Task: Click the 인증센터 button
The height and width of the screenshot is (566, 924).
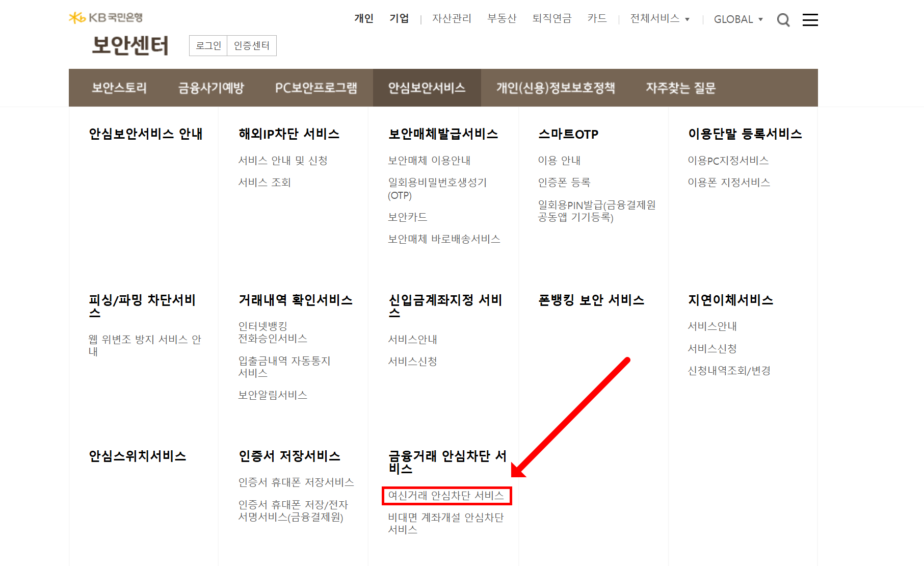Action: tap(252, 45)
